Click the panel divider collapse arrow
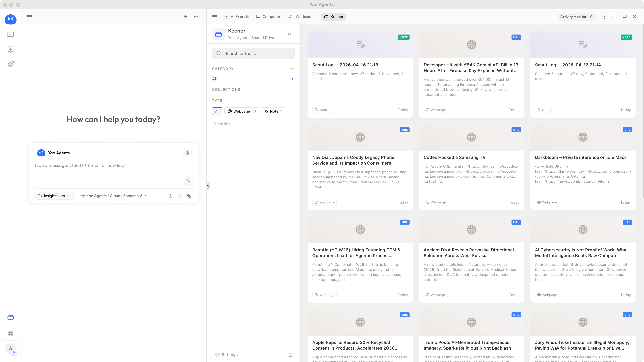 pyautogui.click(x=208, y=186)
